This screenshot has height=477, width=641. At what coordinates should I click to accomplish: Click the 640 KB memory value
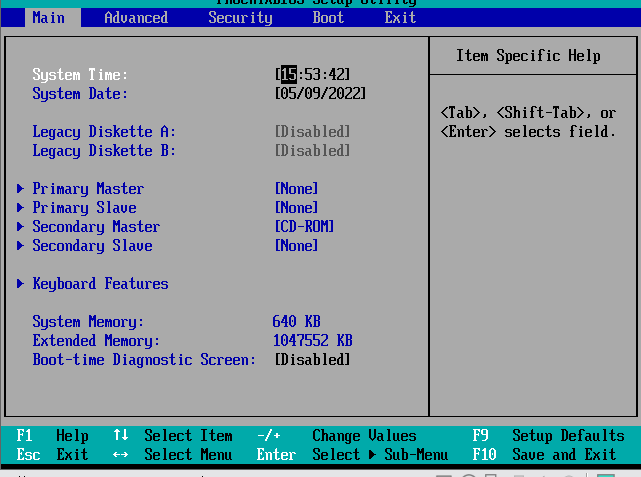pyautogui.click(x=296, y=322)
